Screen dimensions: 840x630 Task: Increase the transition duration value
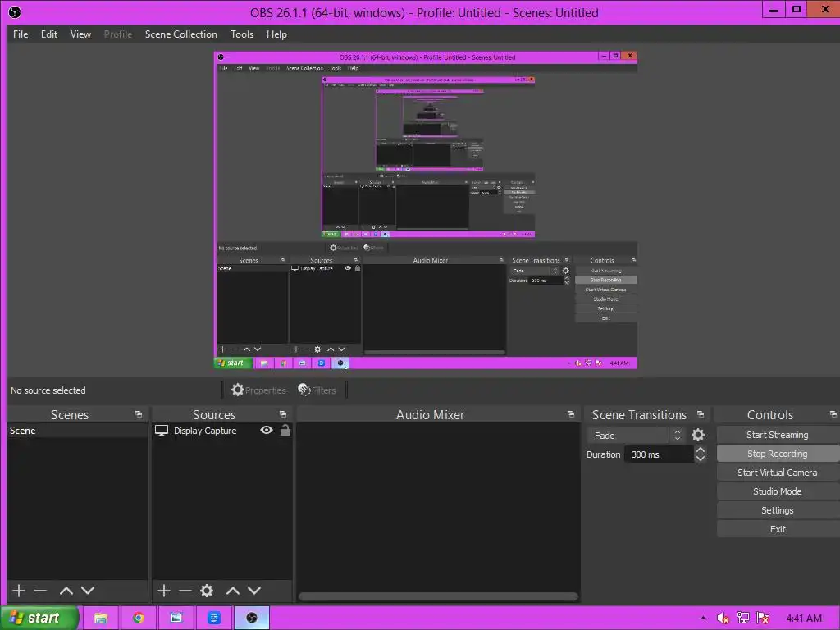click(701, 450)
